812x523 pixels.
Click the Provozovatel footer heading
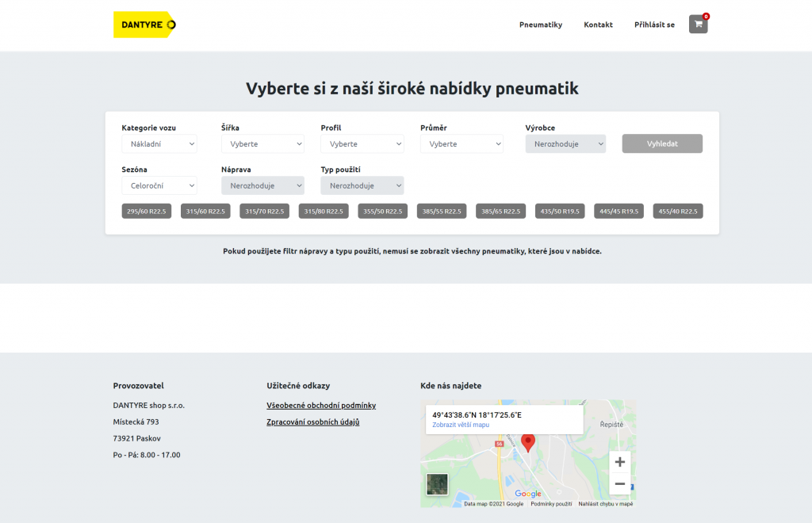138,386
